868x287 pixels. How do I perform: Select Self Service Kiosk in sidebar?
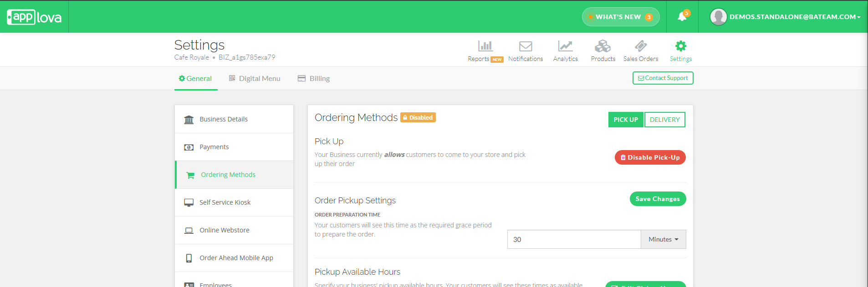pos(234,202)
